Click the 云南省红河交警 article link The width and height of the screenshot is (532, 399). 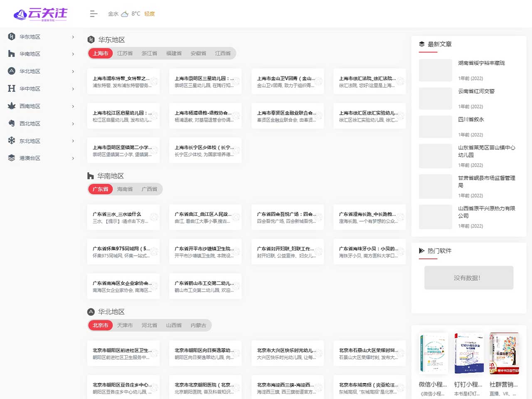477,91
